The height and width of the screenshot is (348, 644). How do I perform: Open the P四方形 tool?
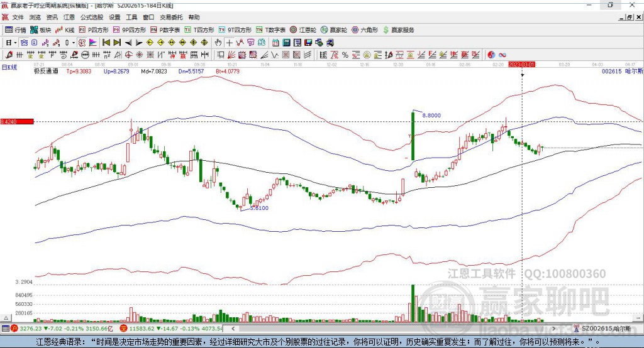click(x=94, y=30)
